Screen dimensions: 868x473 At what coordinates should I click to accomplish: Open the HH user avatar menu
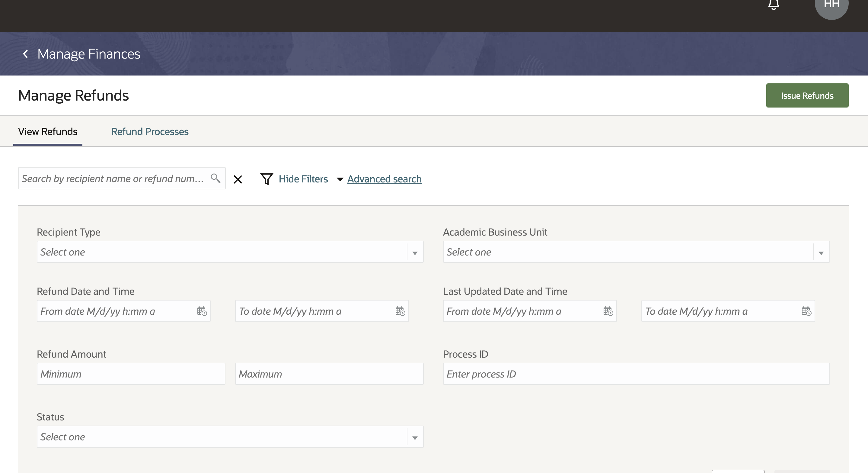click(x=831, y=5)
